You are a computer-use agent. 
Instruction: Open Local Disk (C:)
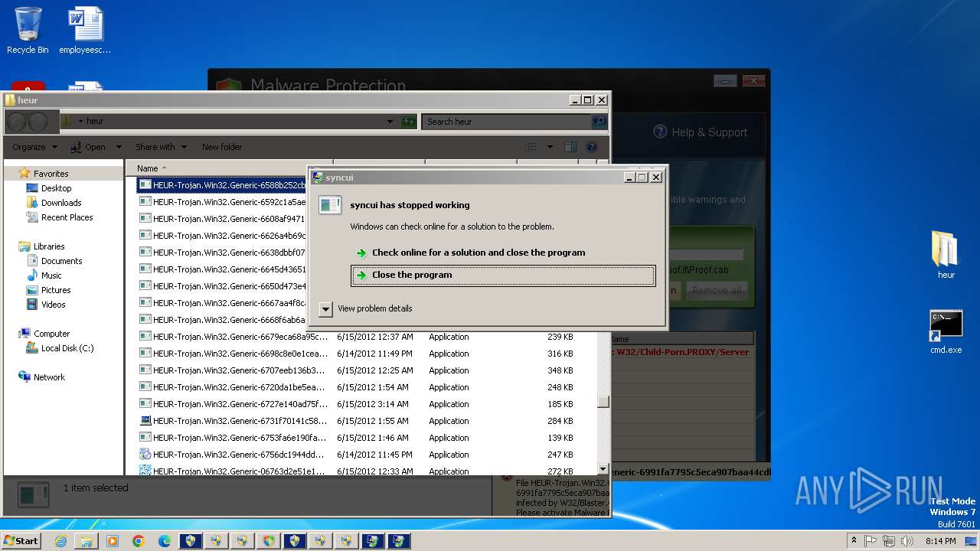point(67,348)
